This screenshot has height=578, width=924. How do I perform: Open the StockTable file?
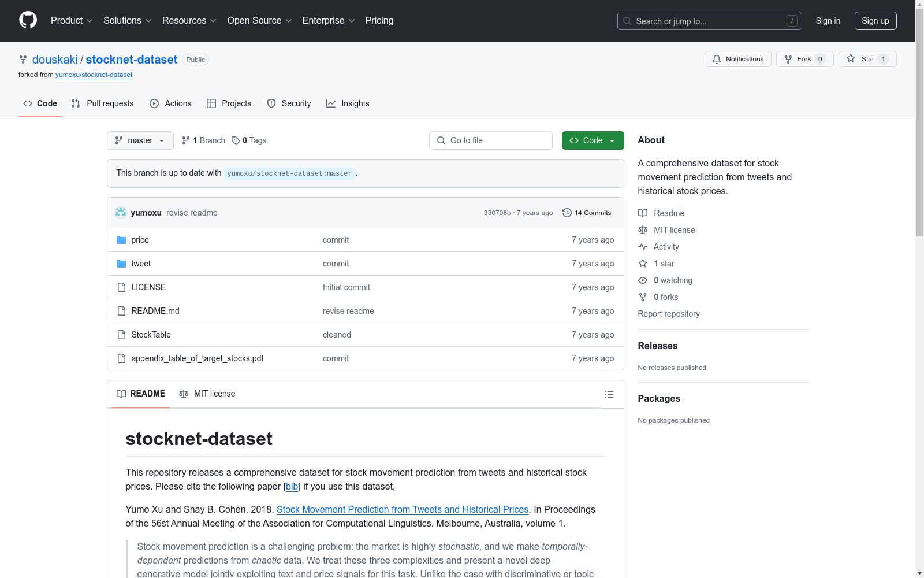(151, 335)
